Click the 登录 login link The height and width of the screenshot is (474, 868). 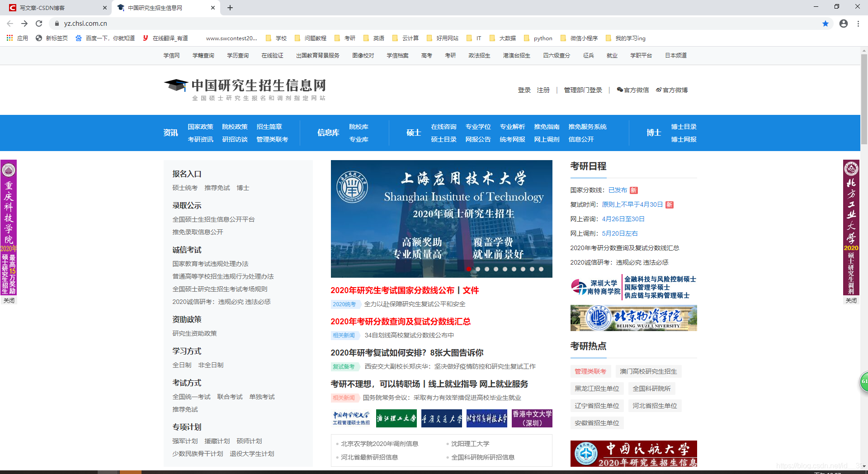(x=524, y=90)
